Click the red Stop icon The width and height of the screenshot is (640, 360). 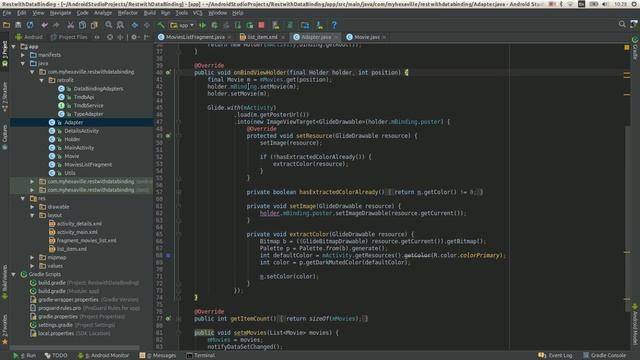261,25
